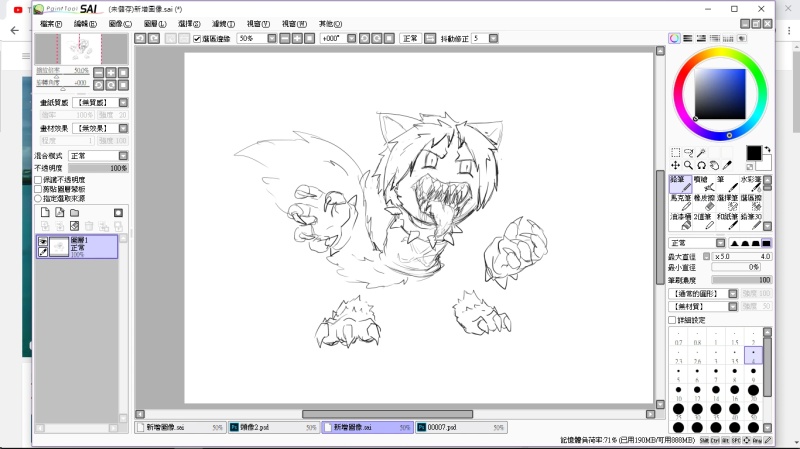
Task: Activate the zoom magnifier tool
Action: 688,165
